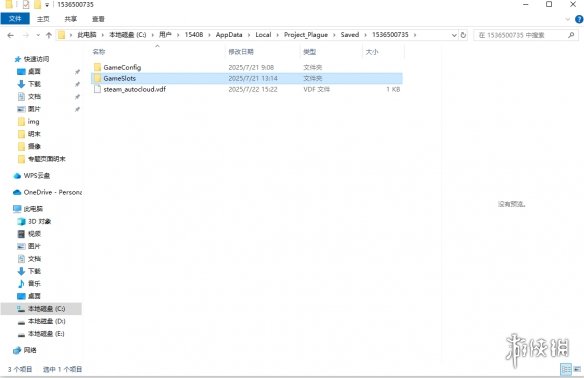This screenshot has width=584, height=378.
Task: Select 本地磁盘 (C:) in the sidebar
Action: [41, 309]
